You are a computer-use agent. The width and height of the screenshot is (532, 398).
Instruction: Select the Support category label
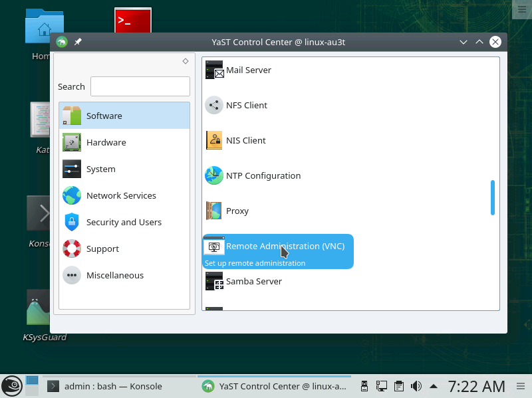102,249
